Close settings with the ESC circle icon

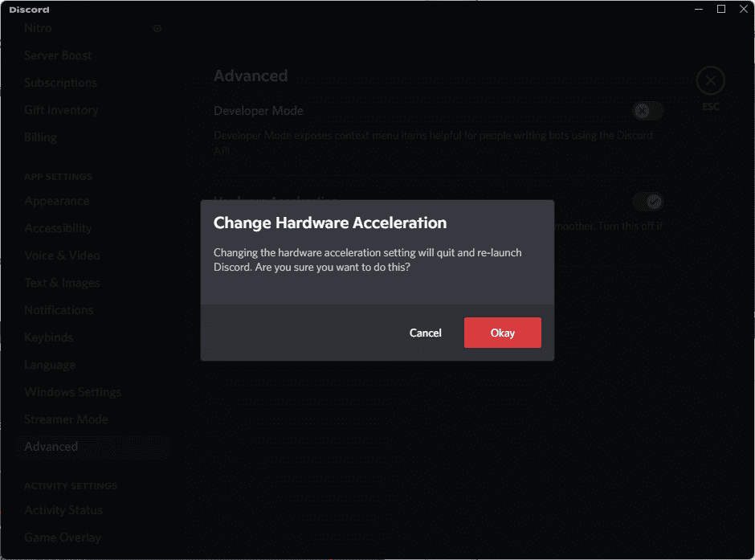[710, 80]
